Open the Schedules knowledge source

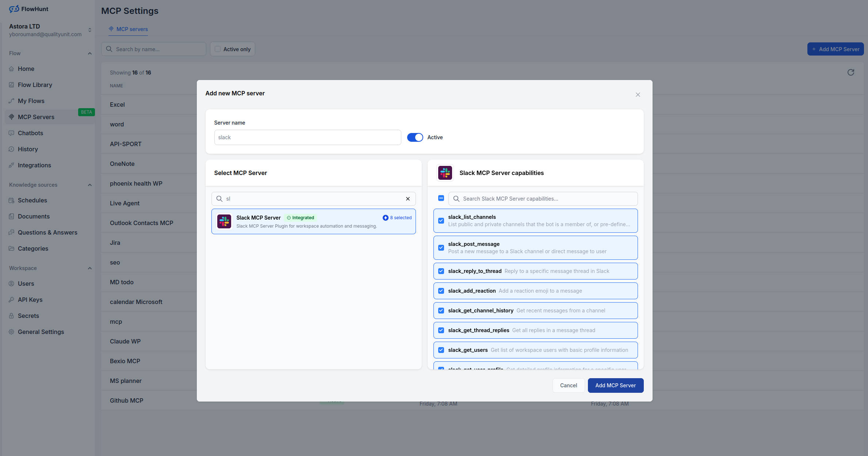32,200
